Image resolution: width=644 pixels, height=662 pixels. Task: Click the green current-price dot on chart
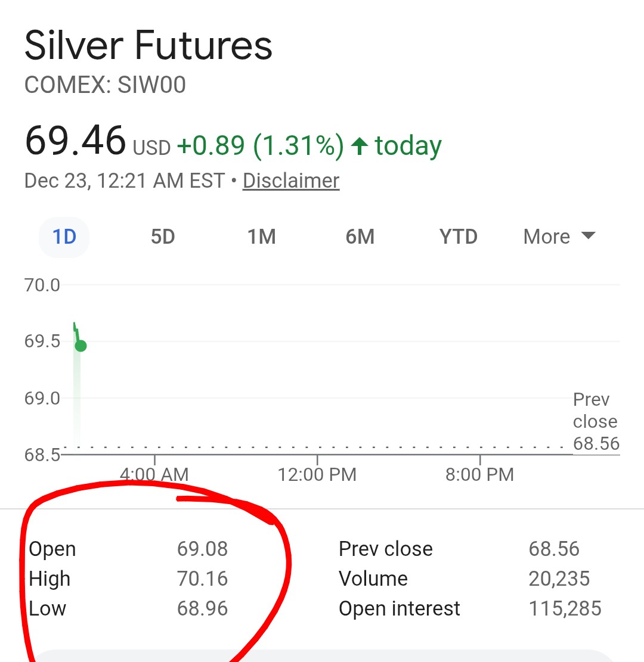pos(80,346)
